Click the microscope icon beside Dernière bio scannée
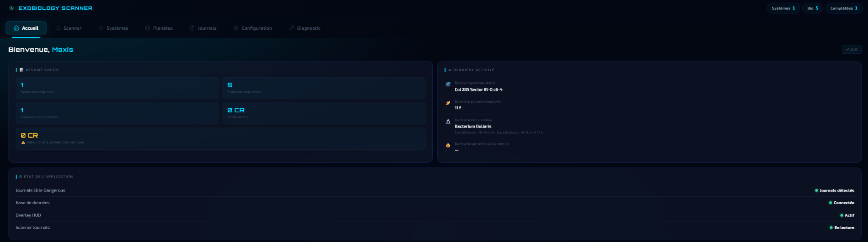The height and width of the screenshot is (242, 868). pos(448,121)
